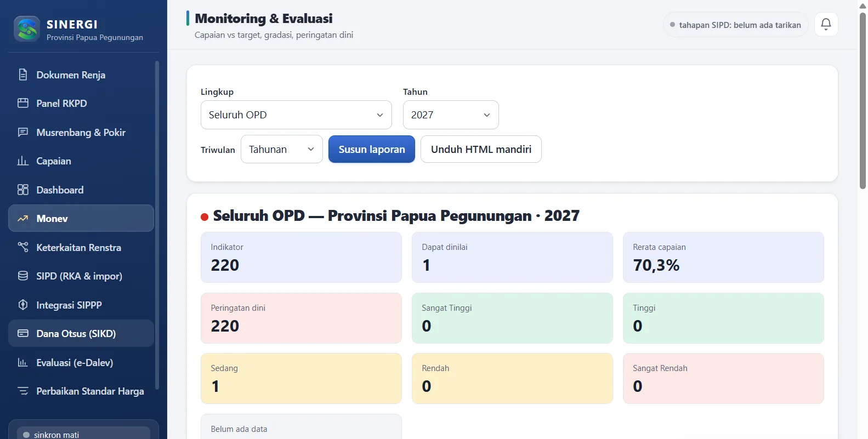Open Perbaikan Standar Harga

(x=81, y=391)
